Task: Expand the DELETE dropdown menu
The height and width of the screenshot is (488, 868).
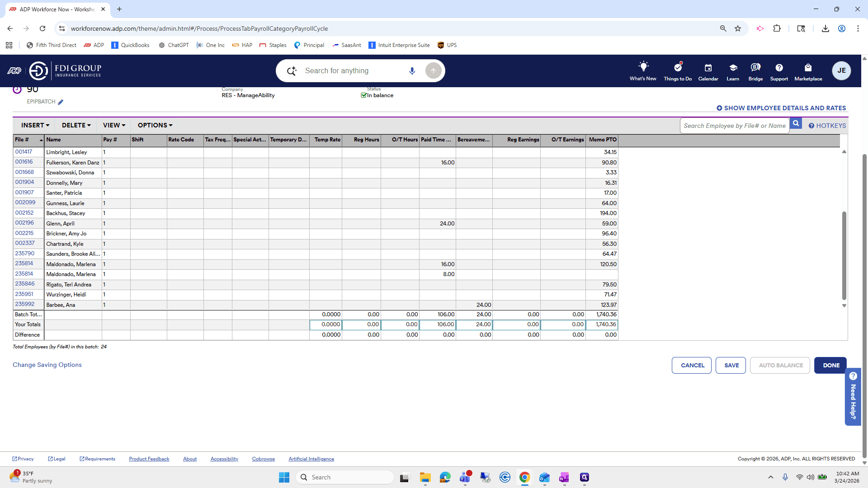Action: (x=76, y=125)
